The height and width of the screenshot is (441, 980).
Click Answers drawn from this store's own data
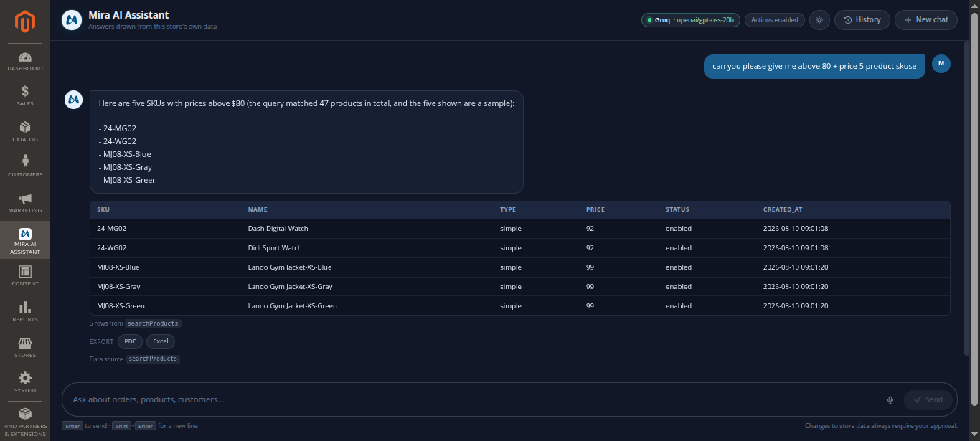152,27
